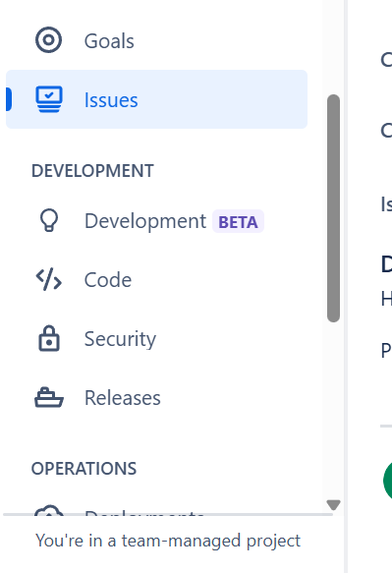Click the BETA badge beside Development
This screenshot has width=392, height=573.
click(238, 221)
